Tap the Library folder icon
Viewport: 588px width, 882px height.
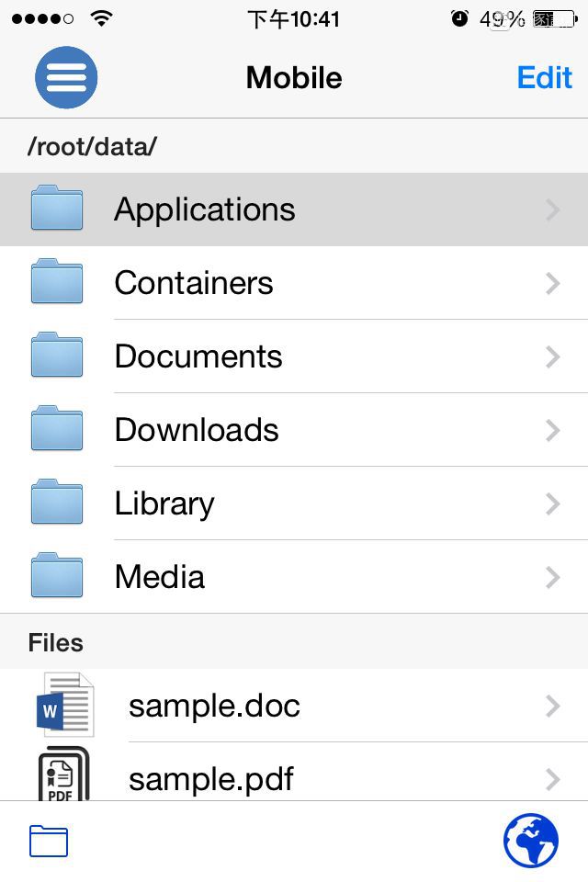click(57, 503)
